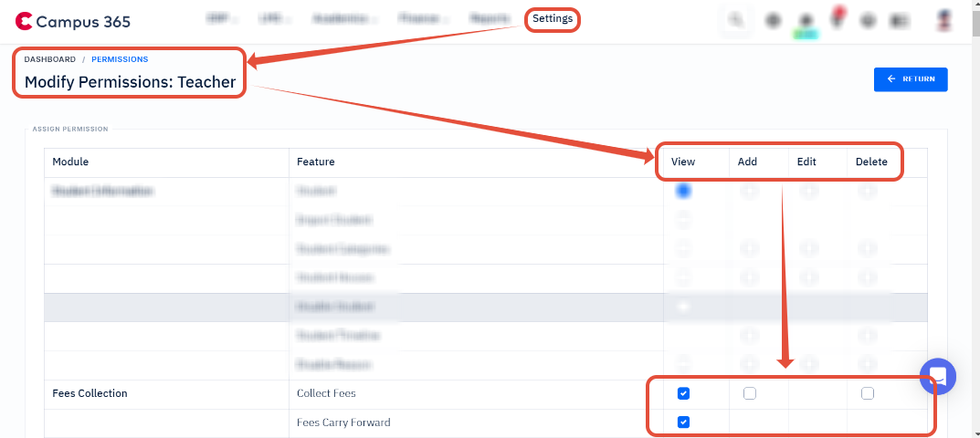Viewport: 980px width, 438px height.
Task: Enable Add permission for Collect Fees
Action: [x=750, y=393]
